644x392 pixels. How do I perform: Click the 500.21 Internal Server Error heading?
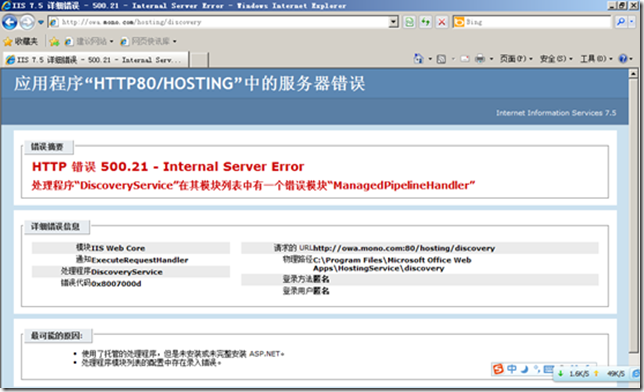pyautogui.click(x=168, y=166)
